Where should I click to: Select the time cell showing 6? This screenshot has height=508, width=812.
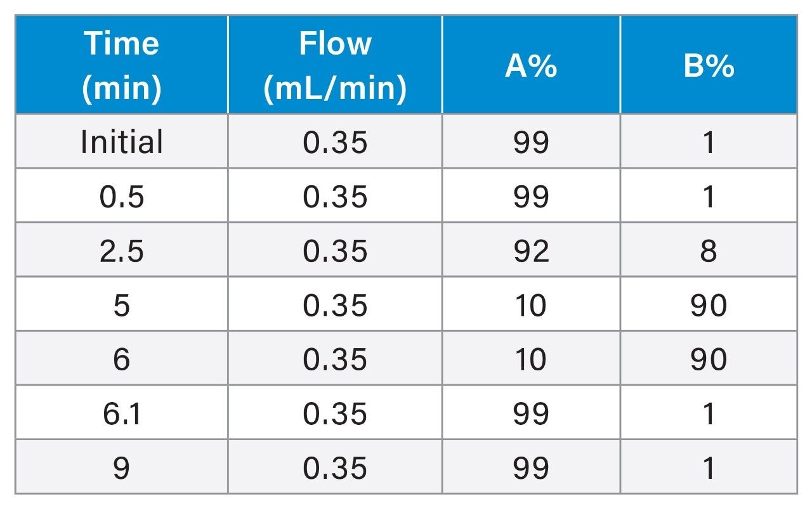(x=122, y=358)
